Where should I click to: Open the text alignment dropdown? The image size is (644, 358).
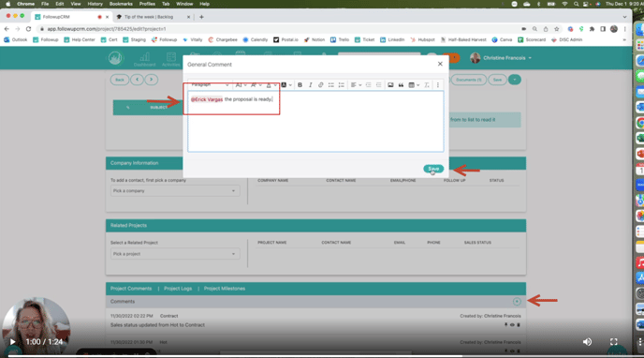356,85
